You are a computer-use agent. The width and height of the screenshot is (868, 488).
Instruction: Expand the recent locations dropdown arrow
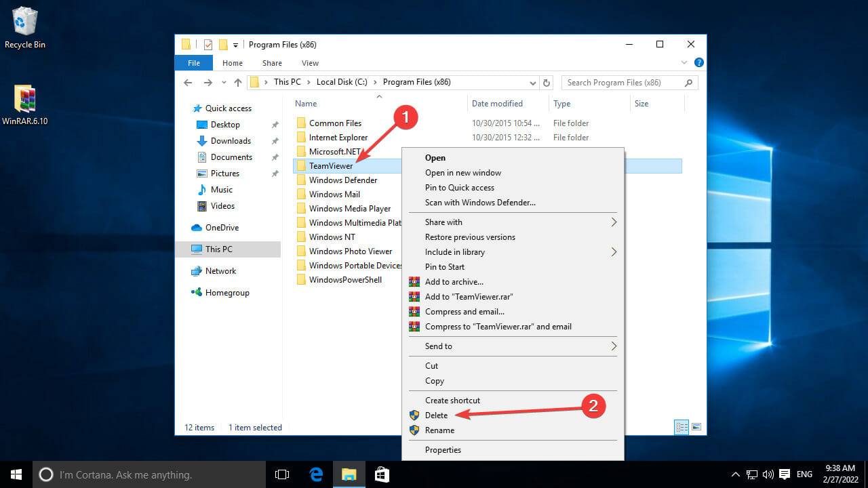[224, 82]
